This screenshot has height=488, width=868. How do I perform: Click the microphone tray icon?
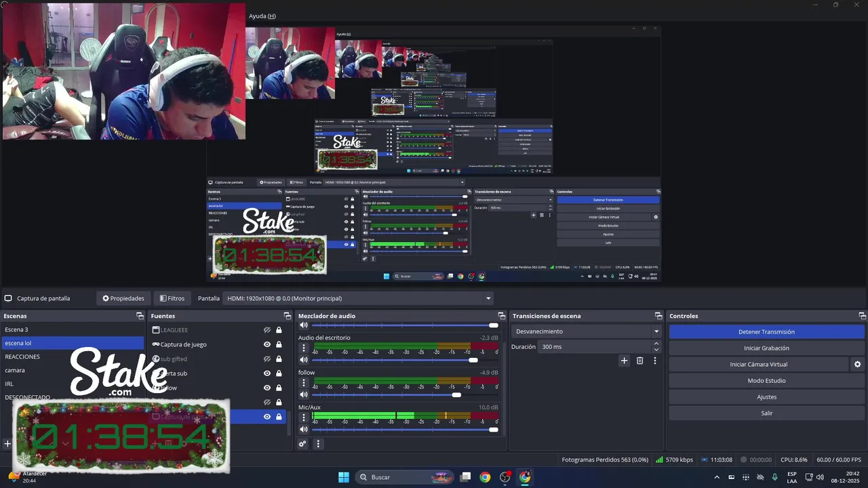774,477
